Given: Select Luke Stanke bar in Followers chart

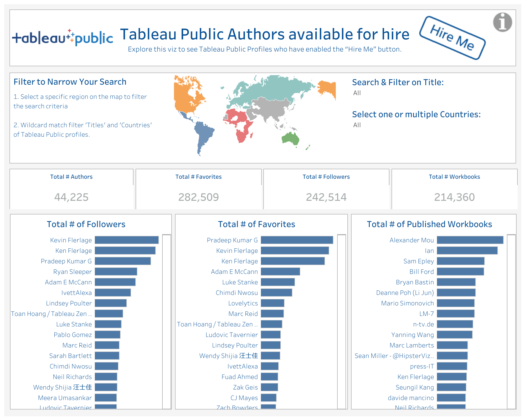Looking at the screenshot, I should pyautogui.click(x=108, y=324).
